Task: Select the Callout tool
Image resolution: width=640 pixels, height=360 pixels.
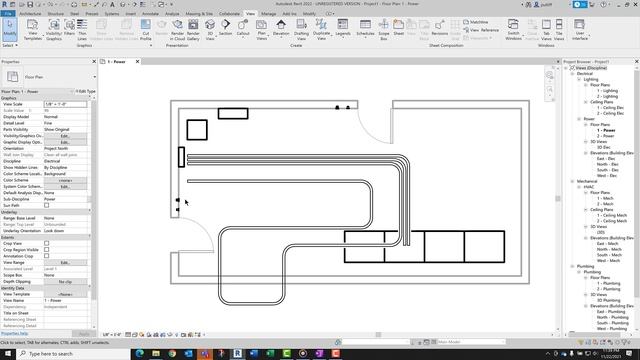Action: [x=243, y=28]
